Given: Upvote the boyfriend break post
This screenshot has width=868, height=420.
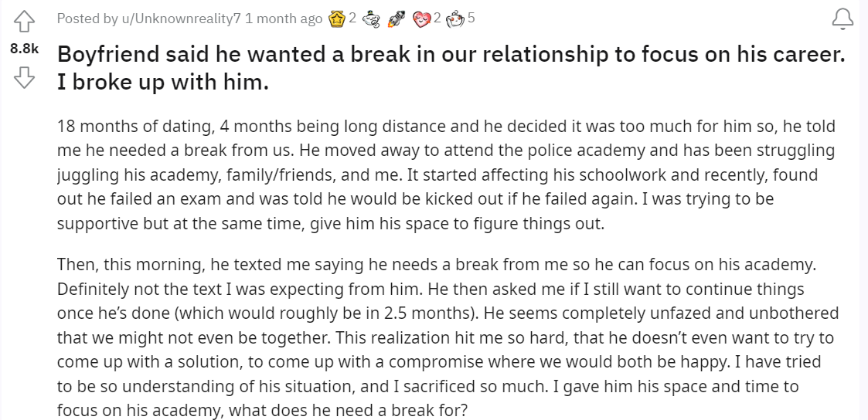Looking at the screenshot, I should coord(25,22).
